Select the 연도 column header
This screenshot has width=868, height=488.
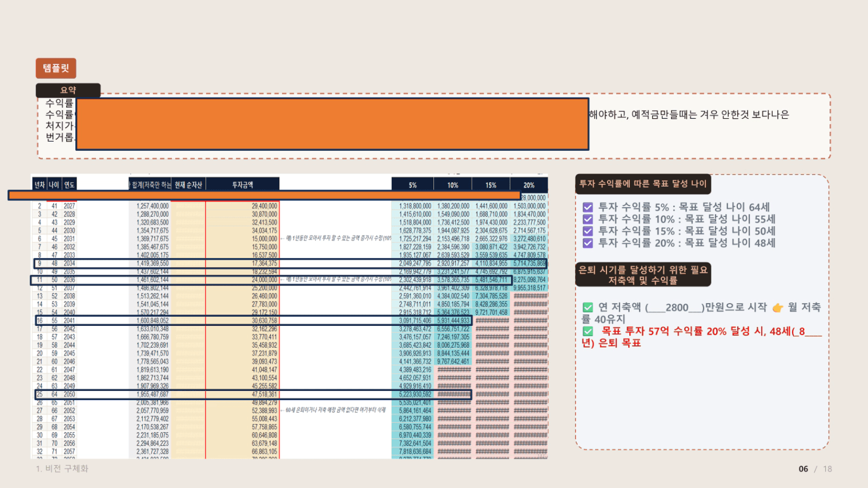[x=69, y=185]
